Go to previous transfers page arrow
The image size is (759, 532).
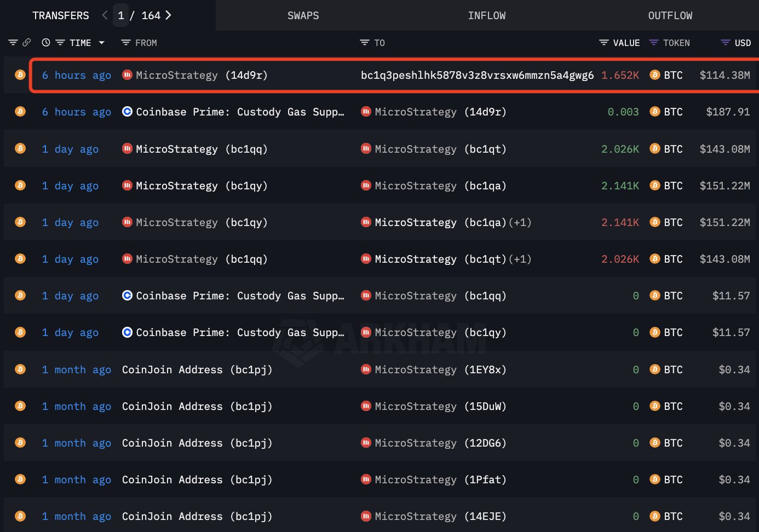point(105,15)
